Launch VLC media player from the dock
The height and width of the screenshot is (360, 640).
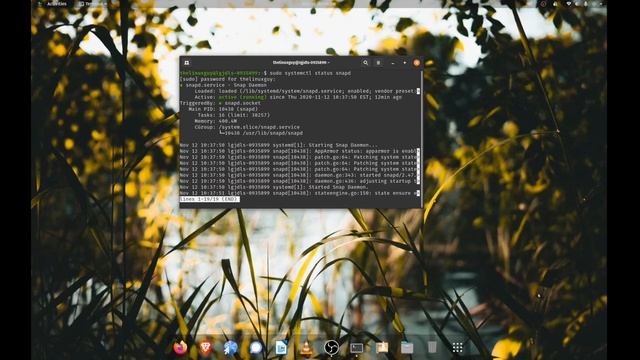(x=306, y=347)
